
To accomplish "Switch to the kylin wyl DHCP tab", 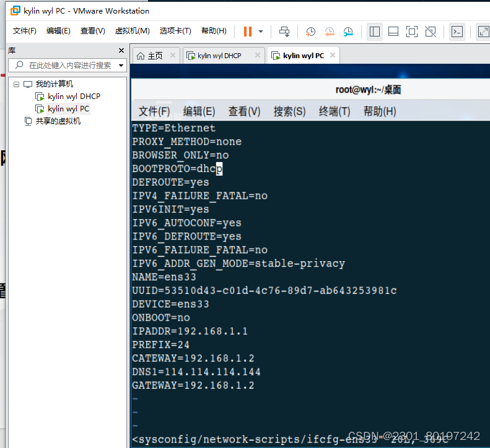I will point(219,56).
